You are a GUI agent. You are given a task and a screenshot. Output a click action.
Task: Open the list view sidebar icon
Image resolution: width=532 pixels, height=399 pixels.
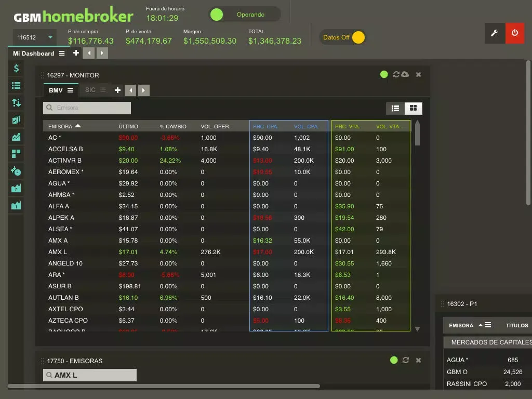[x=16, y=86]
